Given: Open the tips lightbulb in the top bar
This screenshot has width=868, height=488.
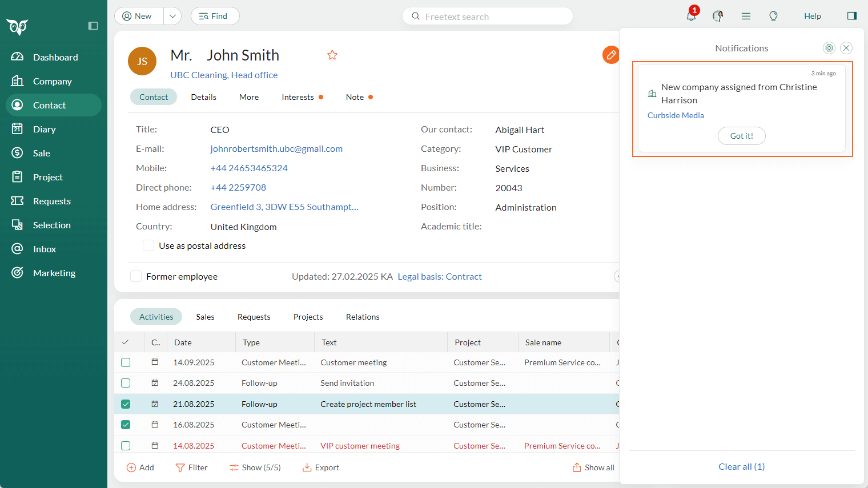Looking at the screenshot, I should [x=773, y=16].
